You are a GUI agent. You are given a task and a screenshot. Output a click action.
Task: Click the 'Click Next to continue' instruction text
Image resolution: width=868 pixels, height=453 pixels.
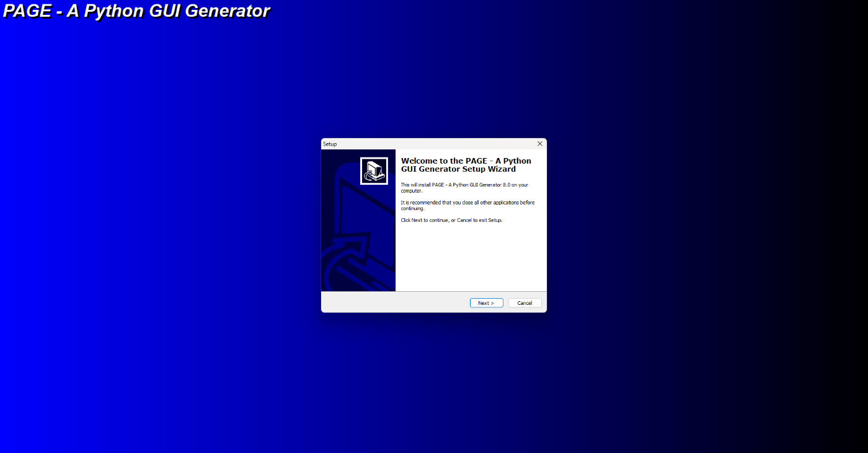click(x=451, y=220)
